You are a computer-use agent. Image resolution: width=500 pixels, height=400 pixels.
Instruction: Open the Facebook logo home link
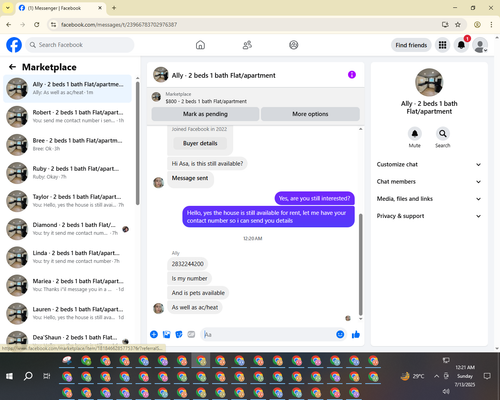coord(14,45)
